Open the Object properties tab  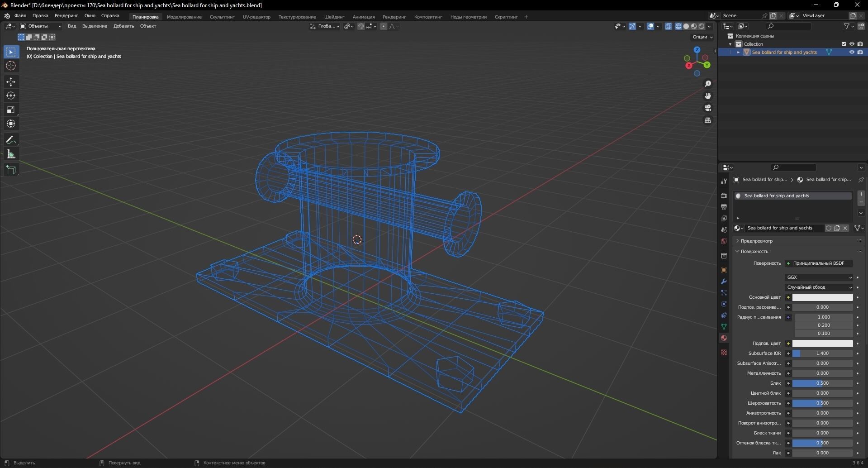(724, 270)
